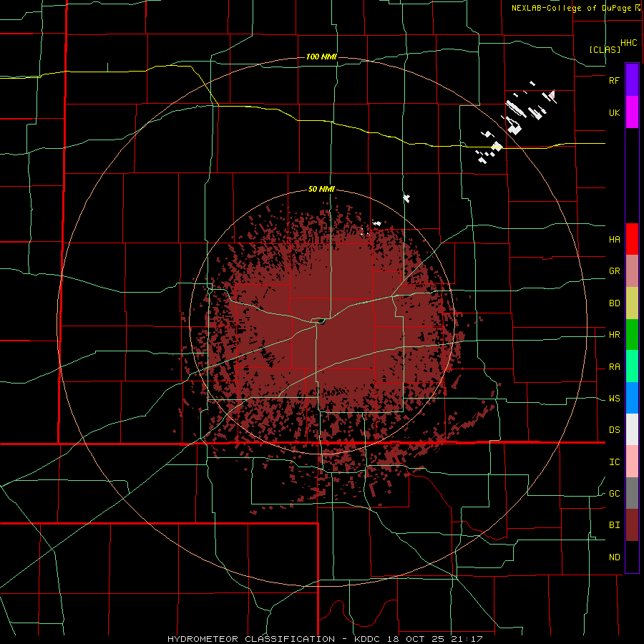
Task: Click the "HHC" product label
Action: pyautogui.click(x=629, y=43)
